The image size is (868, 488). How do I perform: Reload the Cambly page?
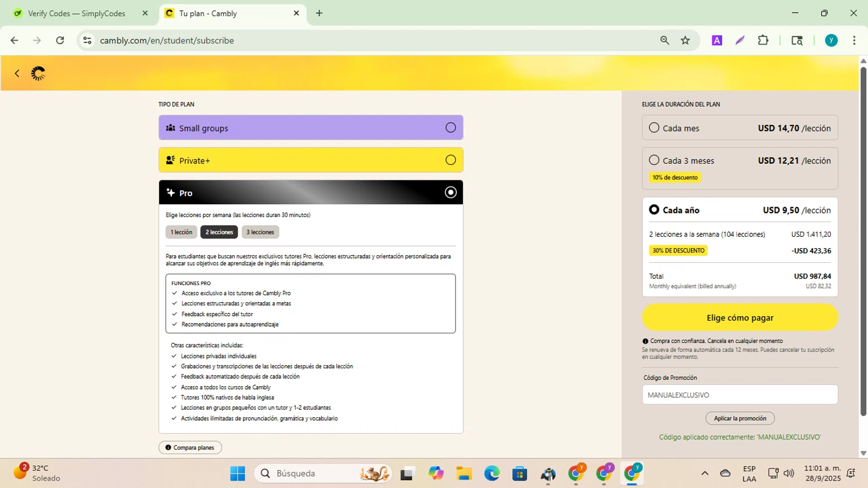pos(60,41)
